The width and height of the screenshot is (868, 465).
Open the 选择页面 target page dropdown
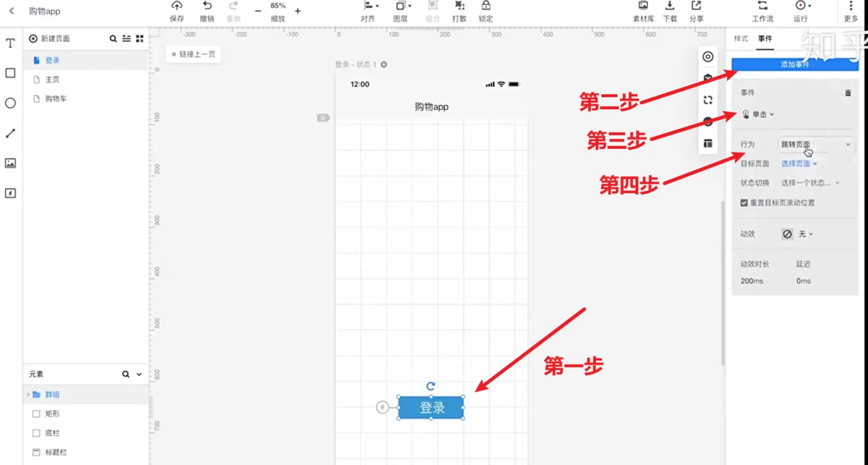click(x=799, y=164)
